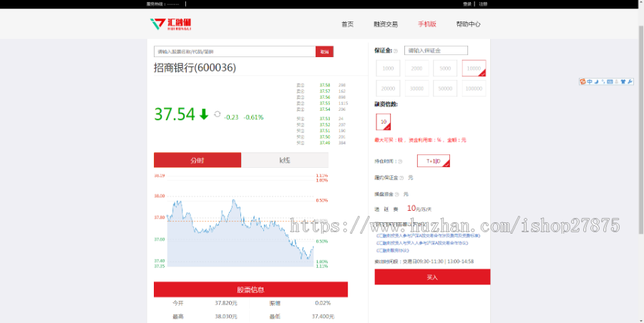The width and height of the screenshot is (644, 323).
Task: Open the first agreement link about fee standards
Action: (x=428, y=236)
